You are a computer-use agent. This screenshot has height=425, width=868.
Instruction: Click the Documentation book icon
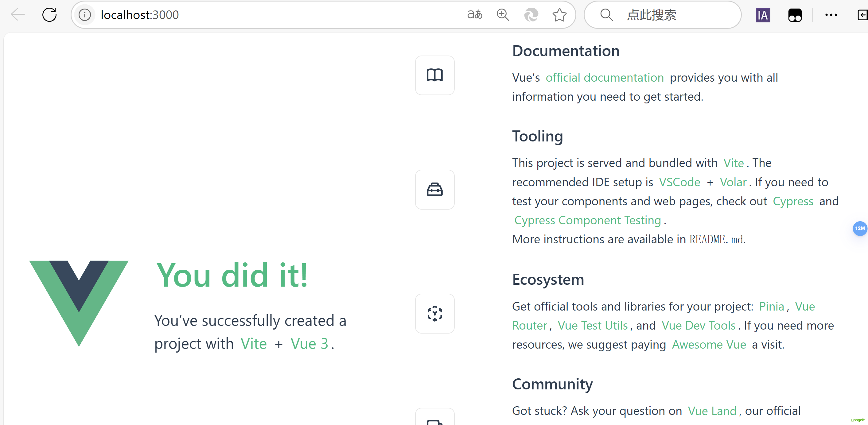pos(435,75)
